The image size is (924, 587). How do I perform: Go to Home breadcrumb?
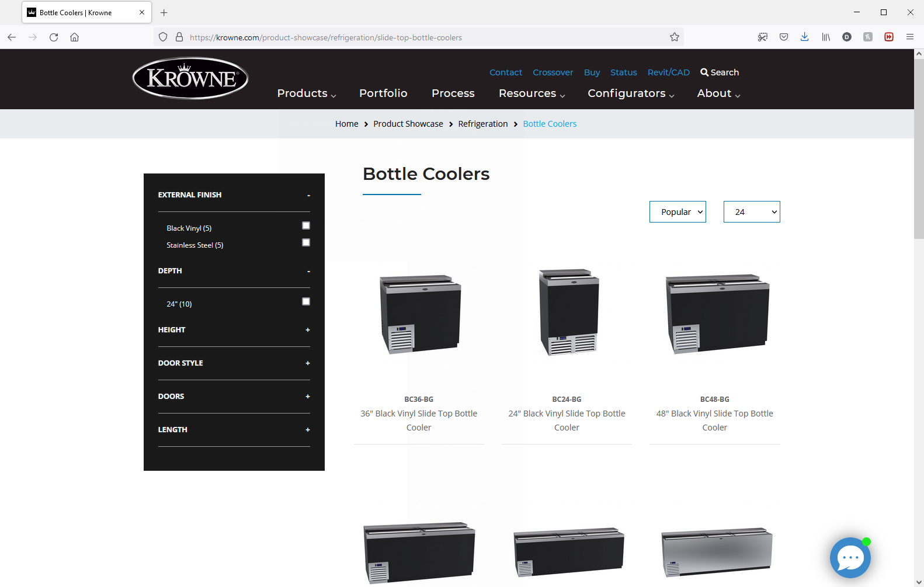pos(347,124)
